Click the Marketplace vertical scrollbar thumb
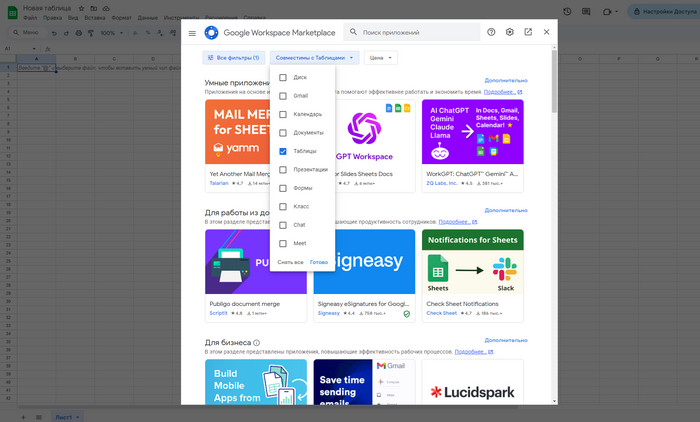 click(x=554, y=81)
